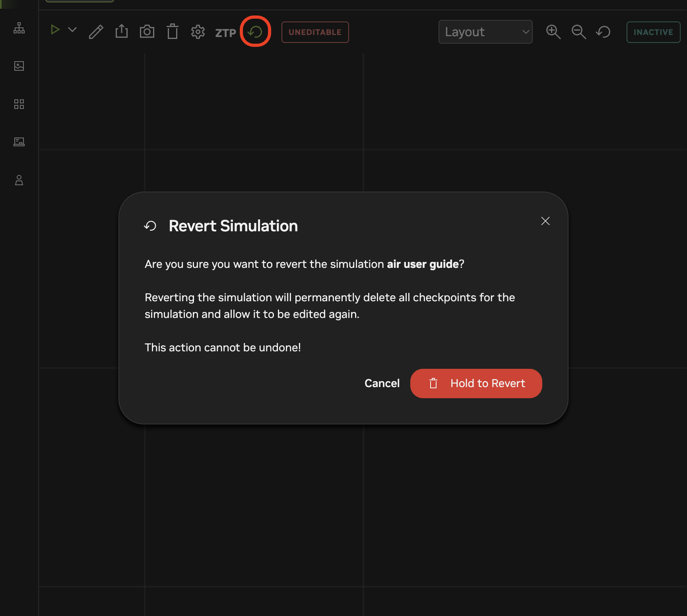Open the console panel in the sidebar
Image resolution: width=687 pixels, height=616 pixels.
pyautogui.click(x=19, y=141)
